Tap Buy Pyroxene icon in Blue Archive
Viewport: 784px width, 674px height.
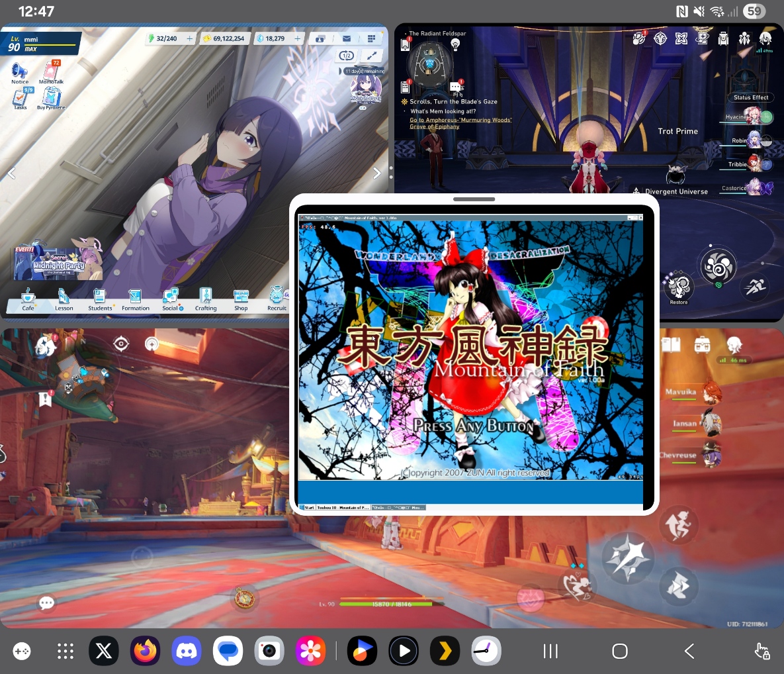[x=51, y=99]
